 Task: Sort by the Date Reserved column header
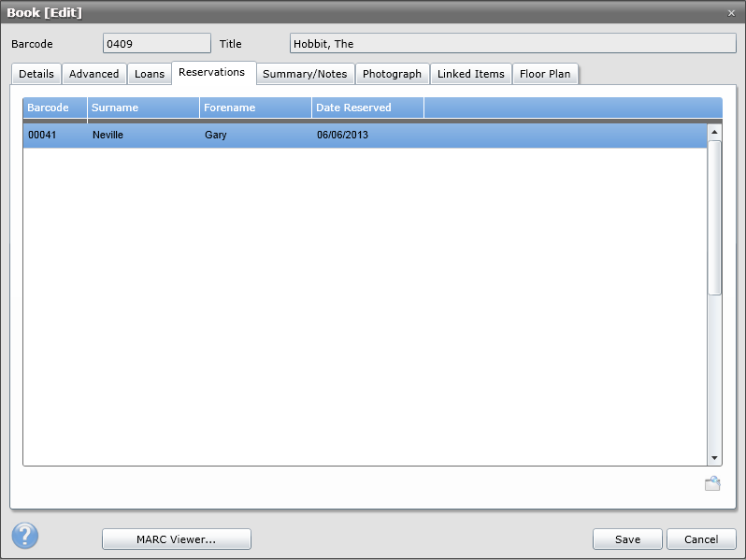(367, 108)
